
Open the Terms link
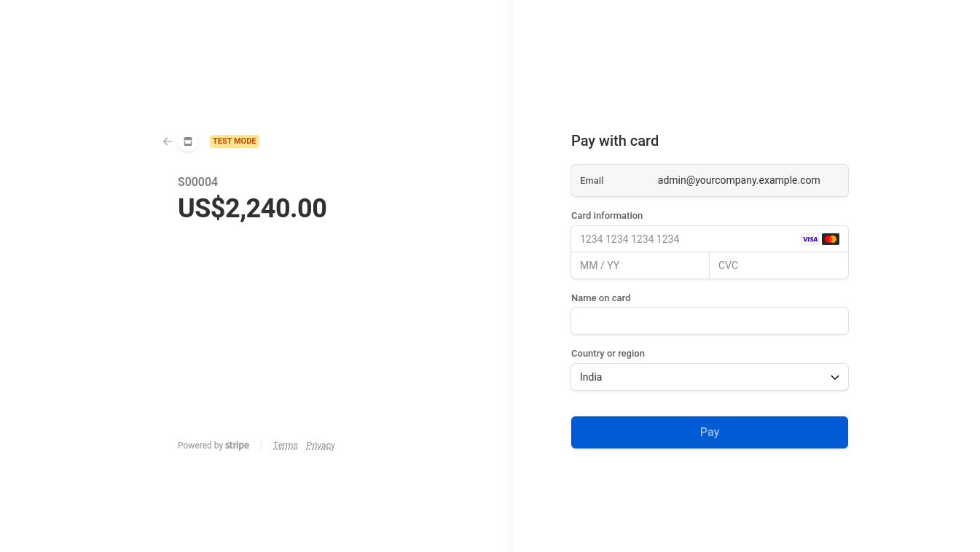point(286,446)
